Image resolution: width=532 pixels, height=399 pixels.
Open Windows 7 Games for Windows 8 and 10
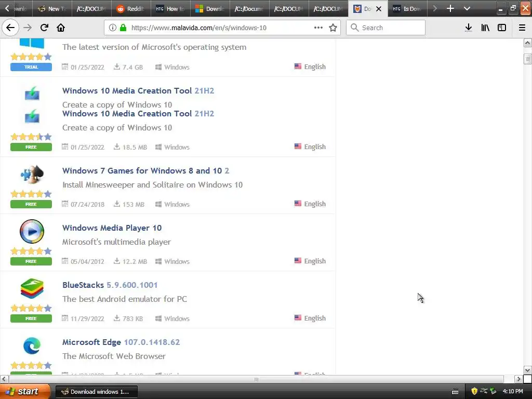145,170
